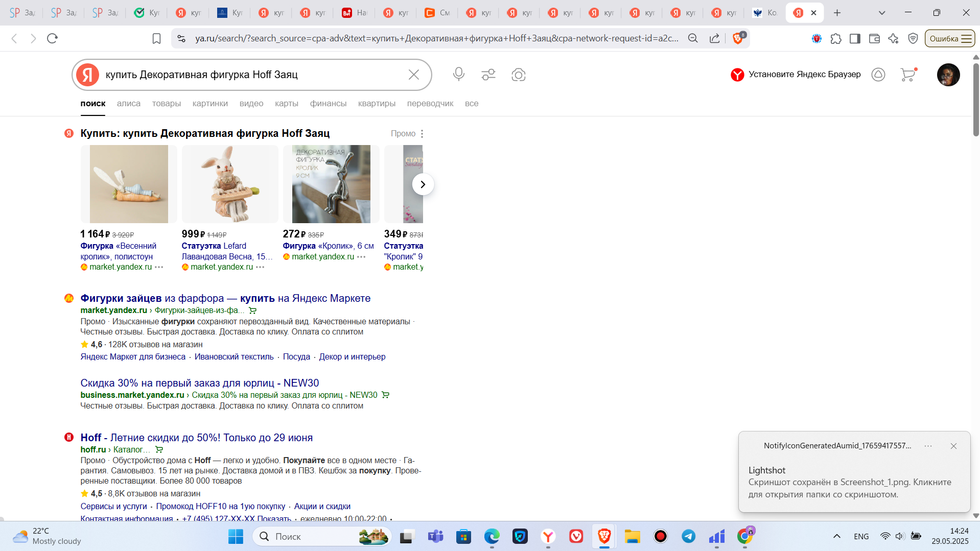Open Microsoft Edge from taskbar
Image resolution: width=980 pixels, height=551 pixels.
click(x=492, y=536)
